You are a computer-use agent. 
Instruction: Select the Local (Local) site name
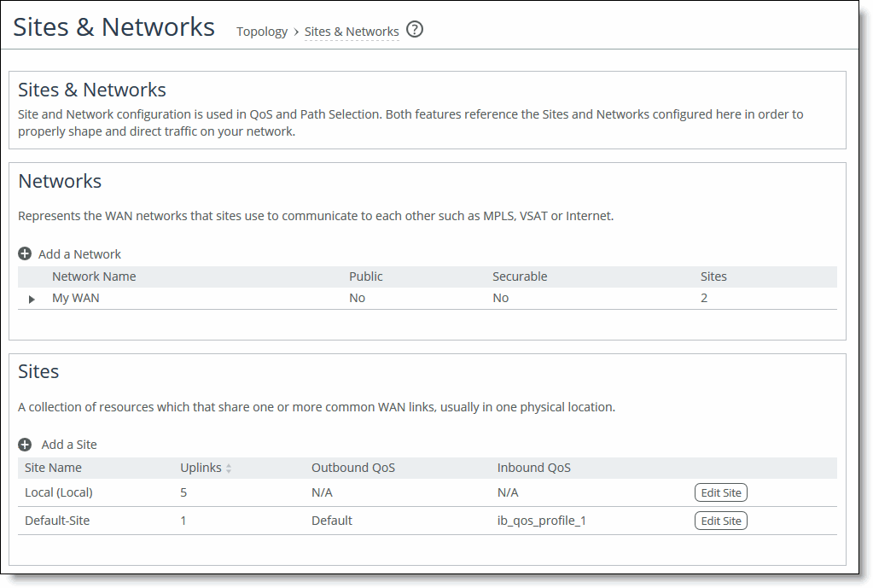coord(59,492)
